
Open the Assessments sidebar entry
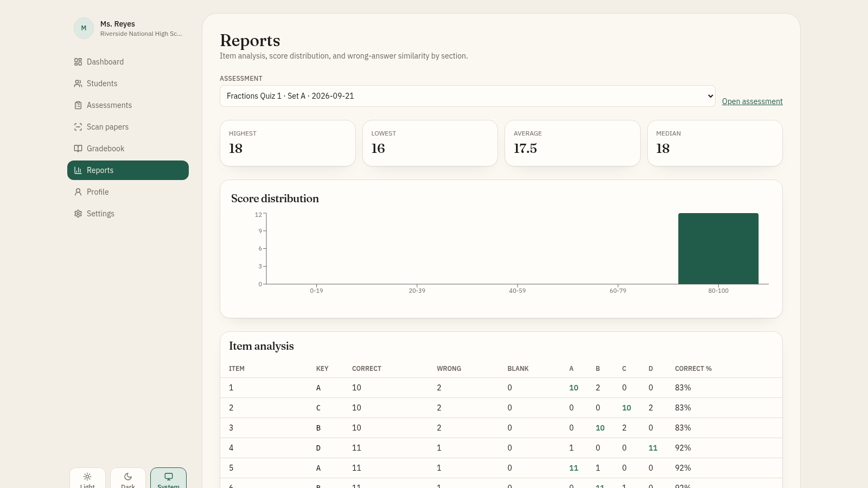[x=128, y=105]
